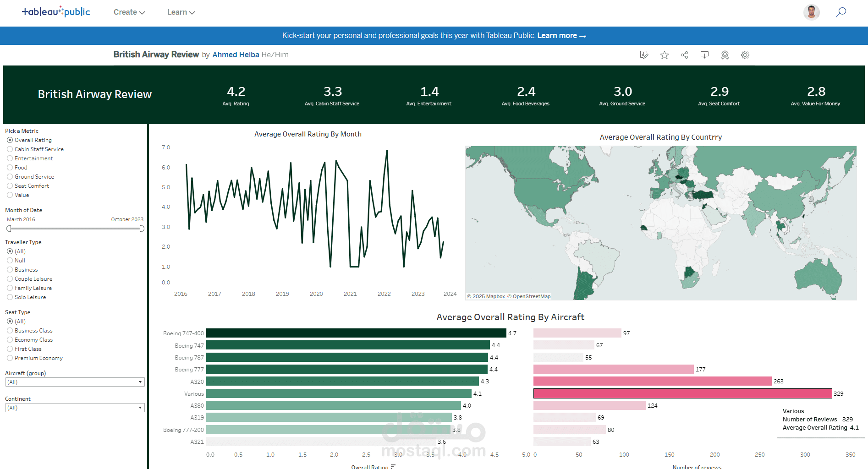This screenshot has height=469, width=868.
Task: Click the 2.9 Avg. Seat Comfort value
Action: click(720, 92)
